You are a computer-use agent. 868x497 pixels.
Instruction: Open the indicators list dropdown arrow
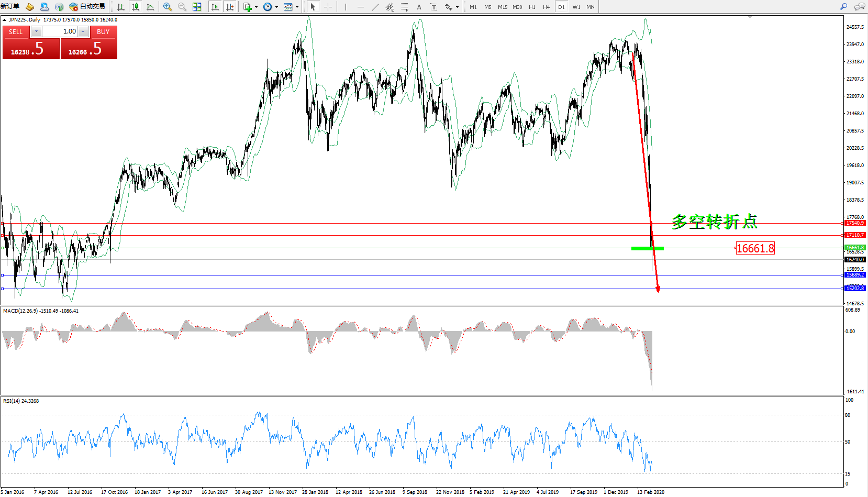[x=256, y=7]
